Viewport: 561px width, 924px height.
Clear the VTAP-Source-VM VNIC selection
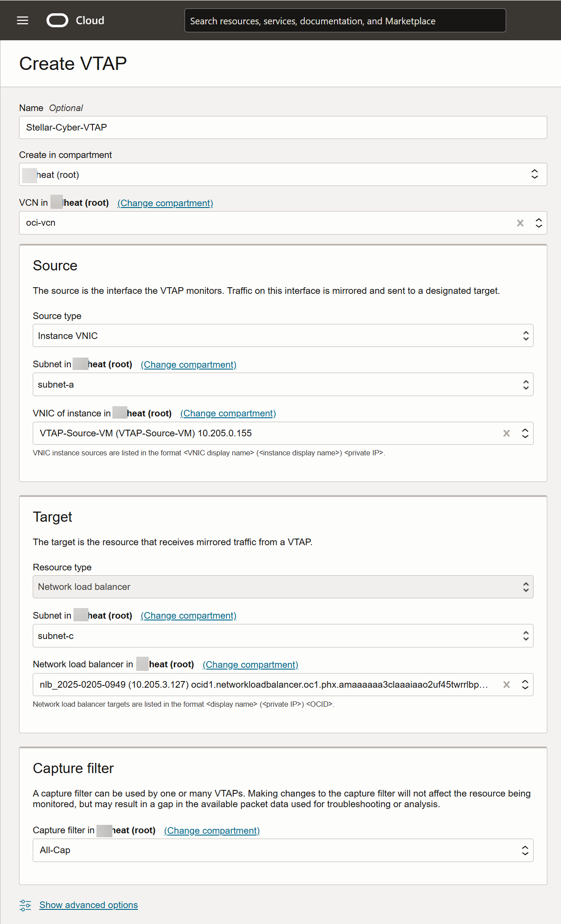coord(507,433)
